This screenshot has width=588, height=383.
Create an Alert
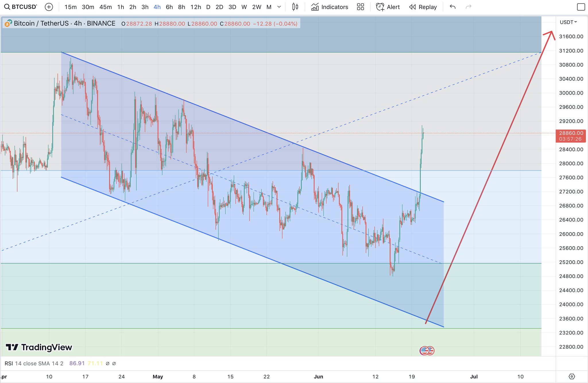[388, 7]
